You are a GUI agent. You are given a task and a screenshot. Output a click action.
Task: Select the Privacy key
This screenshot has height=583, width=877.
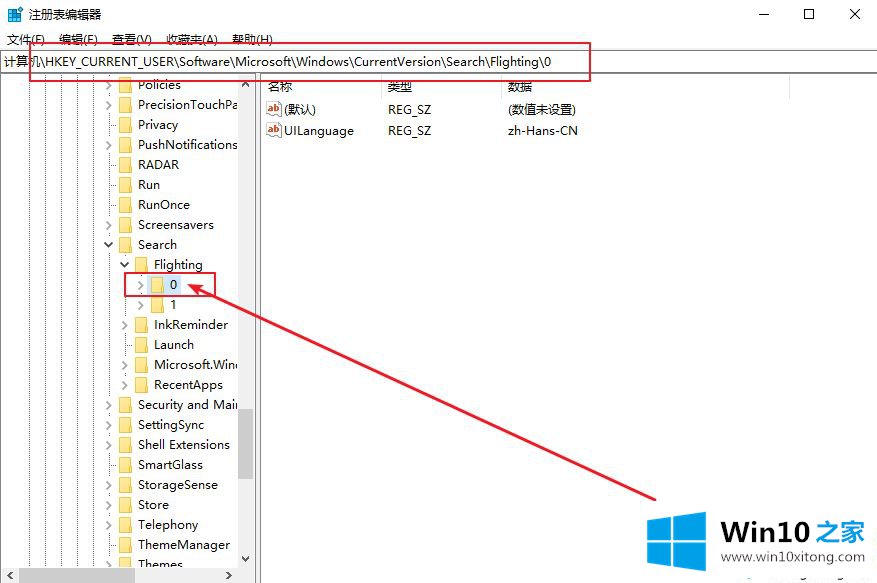pos(158,125)
